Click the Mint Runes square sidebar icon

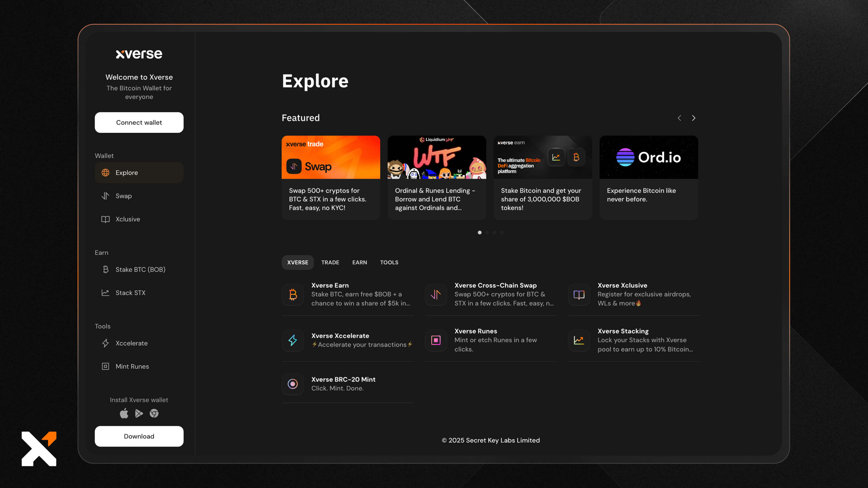coord(106,366)
